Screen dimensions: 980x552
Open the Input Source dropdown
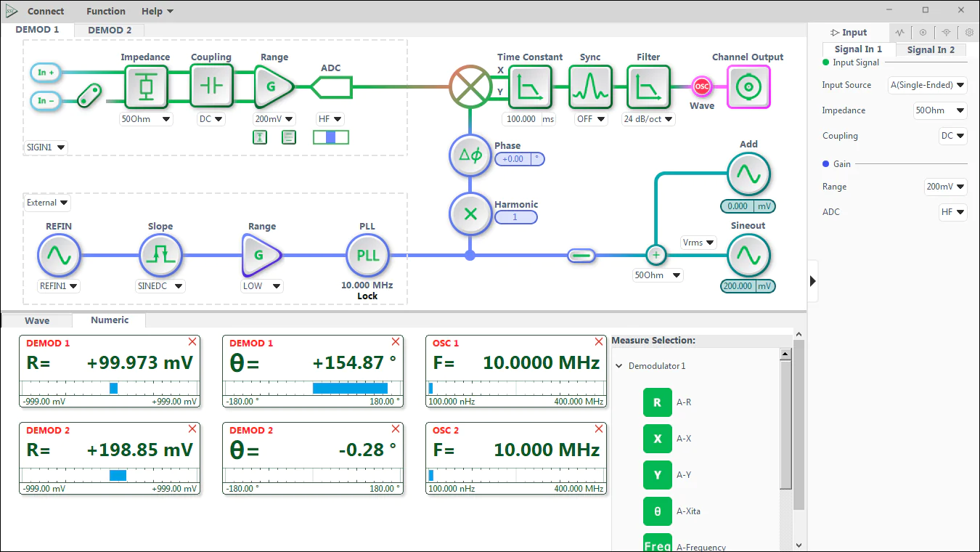pyautogui.click(x=928, y=85)
